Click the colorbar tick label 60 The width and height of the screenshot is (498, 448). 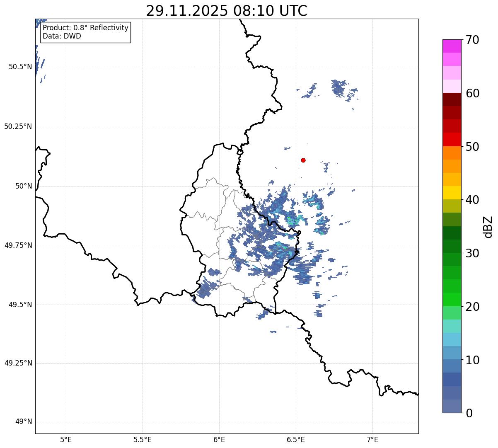coord(472,93)
